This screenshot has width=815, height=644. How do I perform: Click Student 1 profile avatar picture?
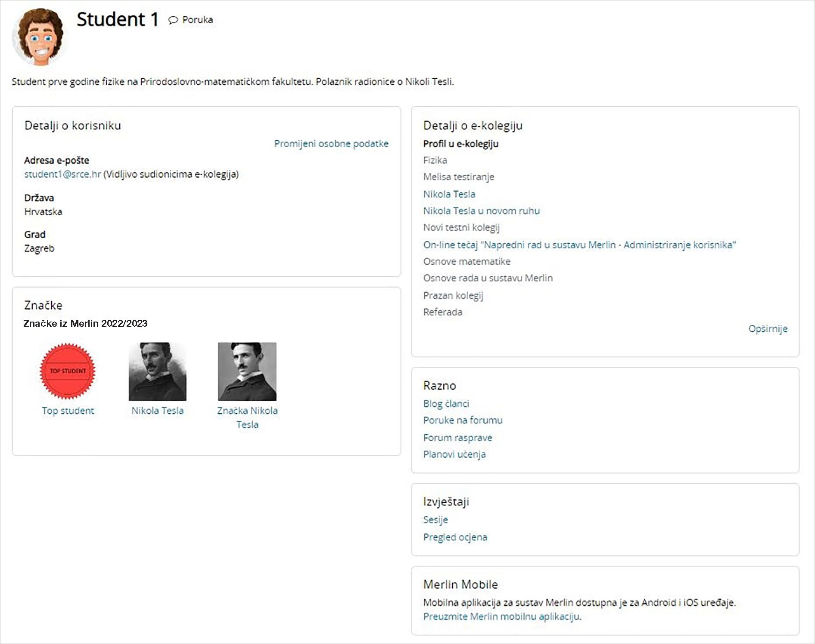[38, 37]
